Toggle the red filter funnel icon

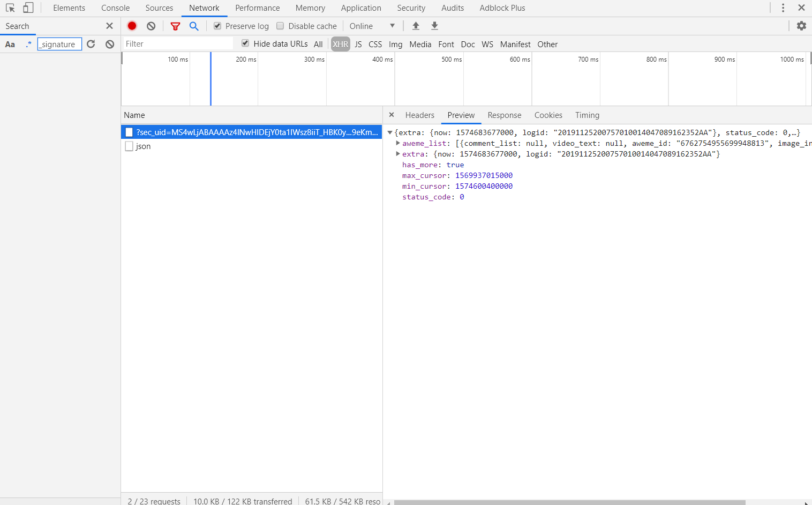point(175,26)
